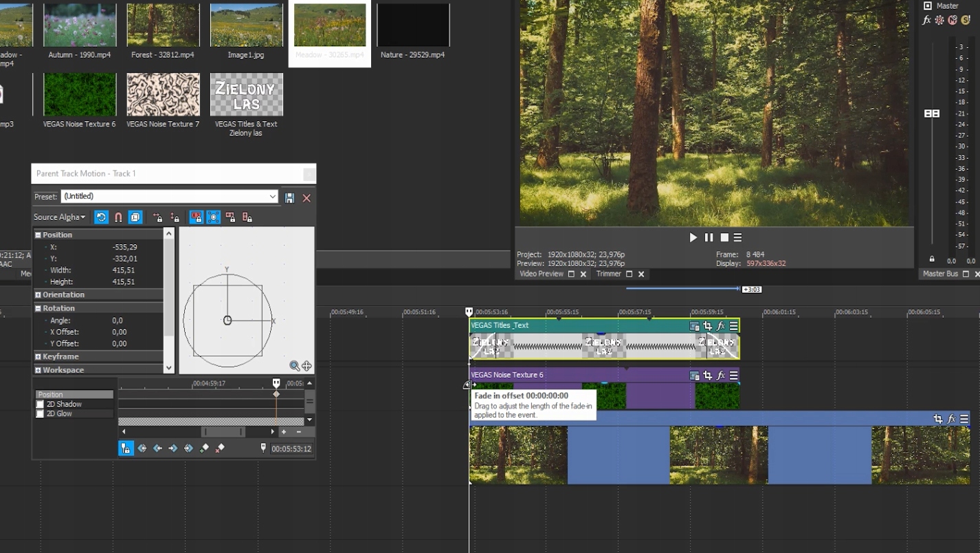Enable the 2D Glow checkbox

coord(40,414)
